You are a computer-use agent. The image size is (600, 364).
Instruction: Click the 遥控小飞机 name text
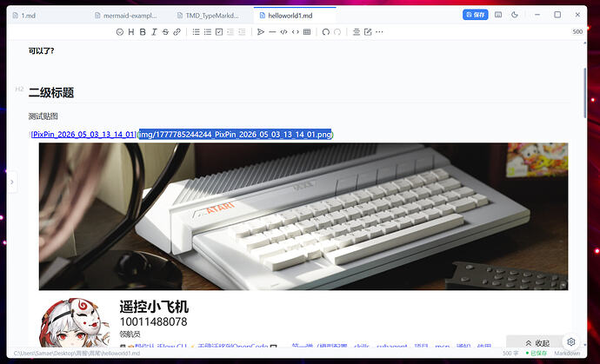tap(154, 307)
